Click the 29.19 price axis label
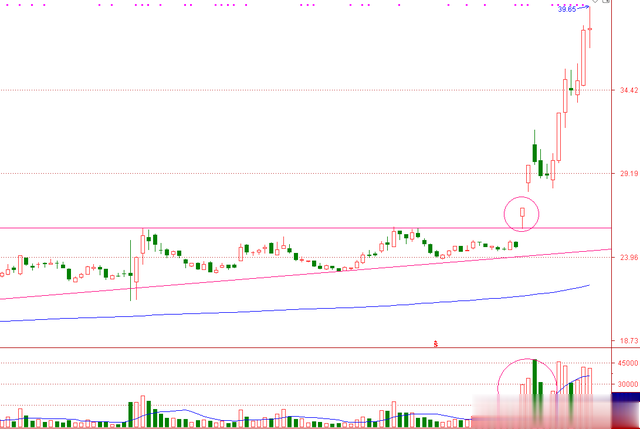 629,173
